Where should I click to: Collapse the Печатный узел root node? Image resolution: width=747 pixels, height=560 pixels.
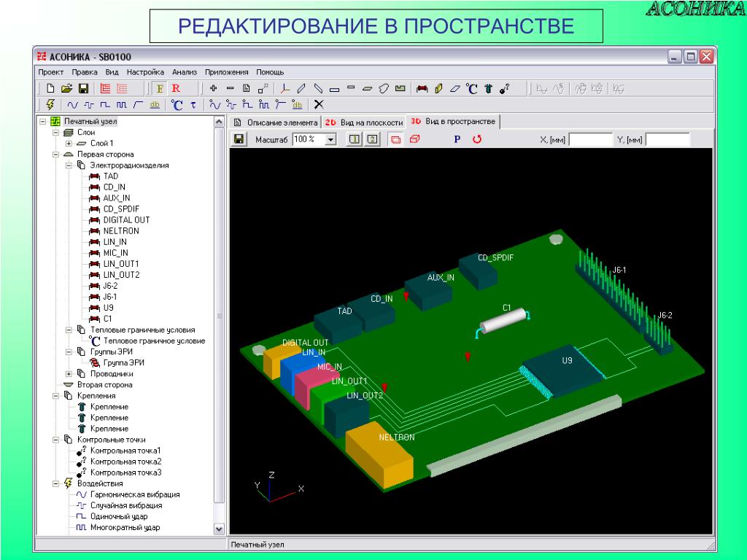click(43, 122)
